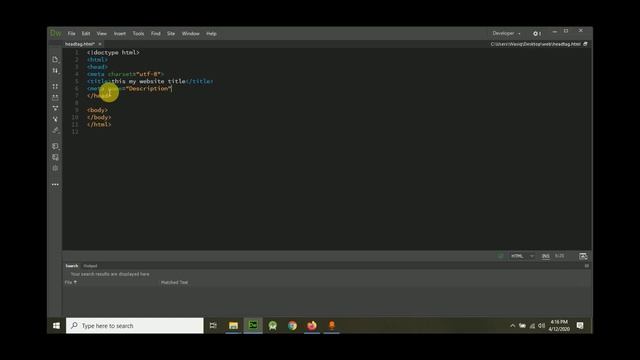The image size is (640, 360).
Task: Click the doctype html code line
Action: [x=113, y=53]
